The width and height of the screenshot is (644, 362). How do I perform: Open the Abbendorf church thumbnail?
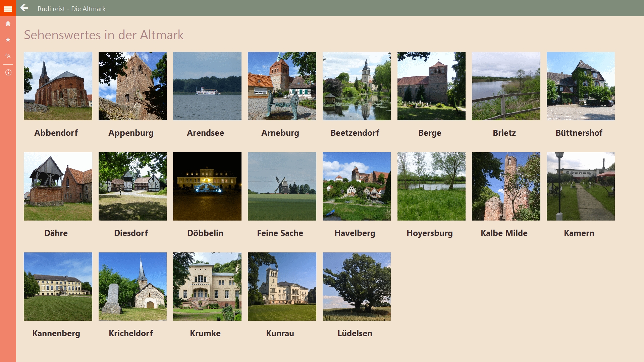pos(58,86)
